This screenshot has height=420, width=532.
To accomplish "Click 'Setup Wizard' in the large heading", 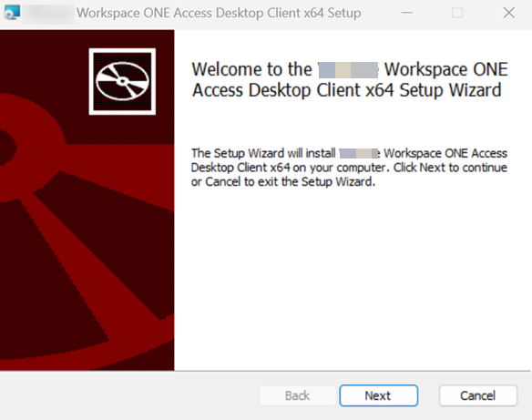I will 450,90.
